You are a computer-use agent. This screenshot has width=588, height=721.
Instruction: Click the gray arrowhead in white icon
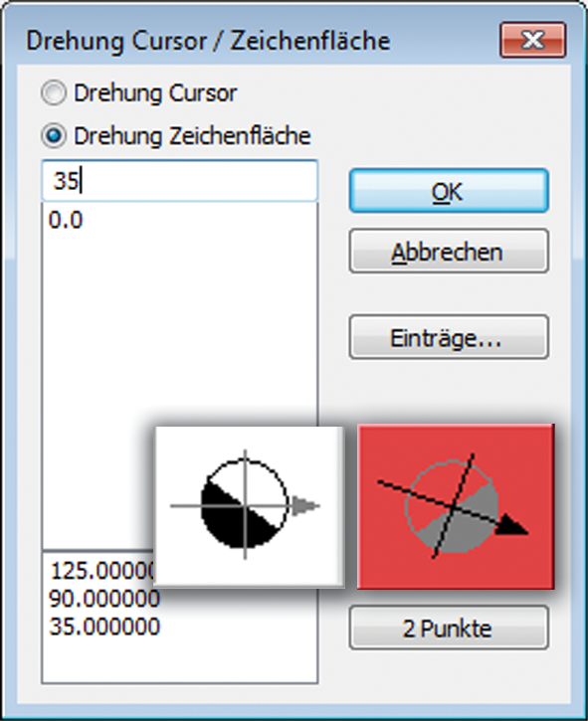[x=305, y=506]
